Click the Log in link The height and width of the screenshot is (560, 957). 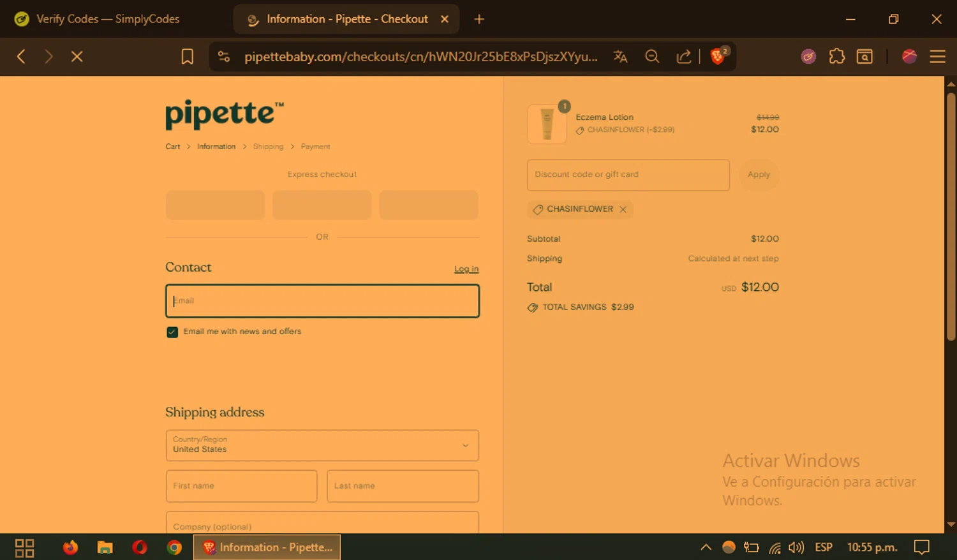[466, 269]
